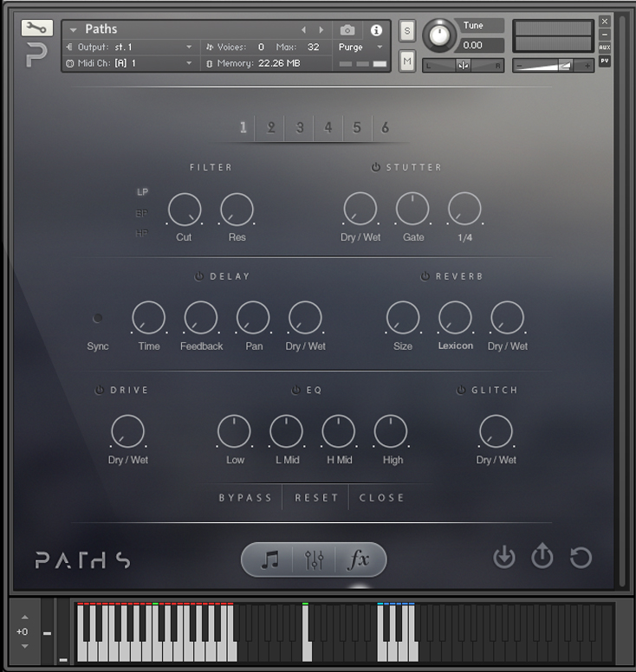Click the circular reset arrow icon

tap(581, 557)
